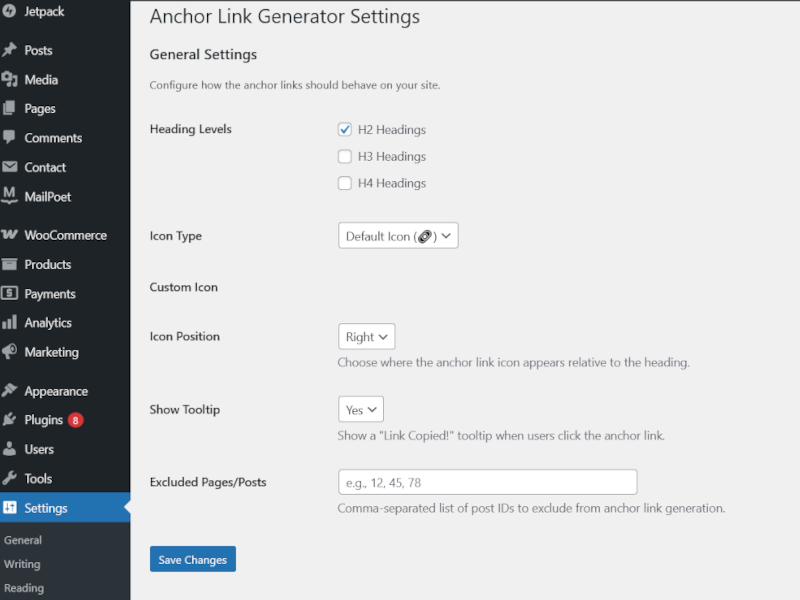Click the WooCommerce Woo icon
The image size is (800, 600).
[x=10, y=235]
